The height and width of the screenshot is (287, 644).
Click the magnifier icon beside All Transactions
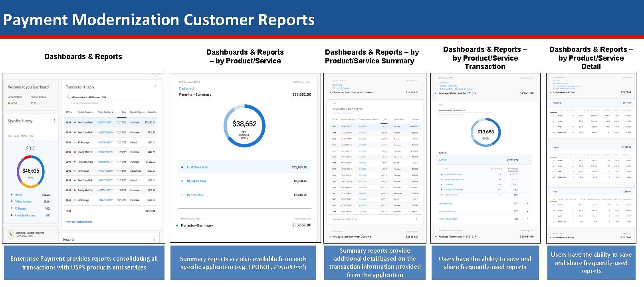pos(68,97)
